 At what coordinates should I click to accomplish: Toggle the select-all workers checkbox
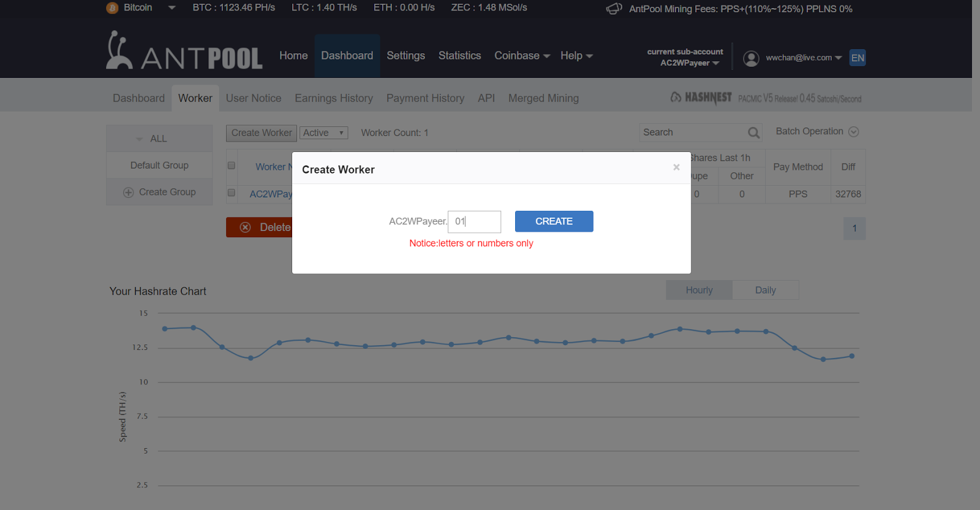tap(232, 166)
